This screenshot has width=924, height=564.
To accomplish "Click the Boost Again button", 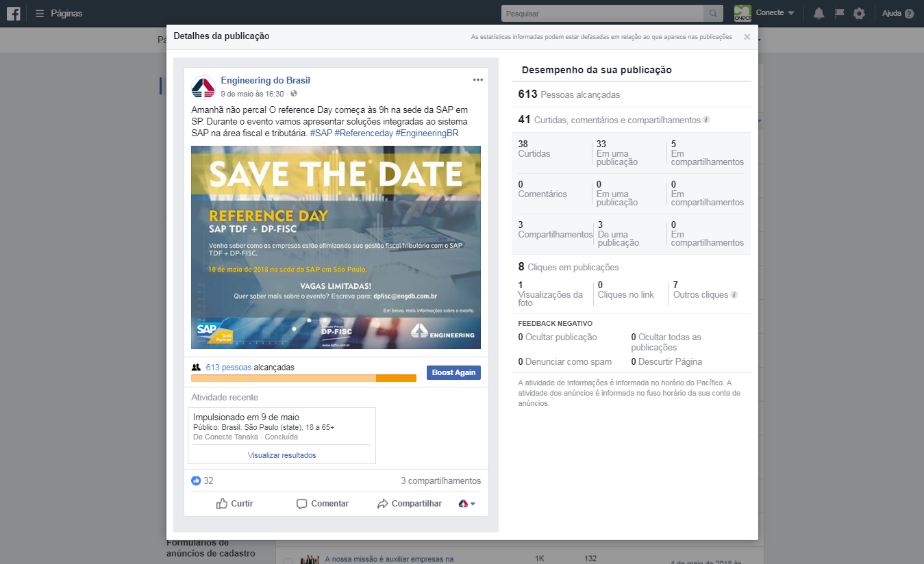I will (x=453, y=372).
